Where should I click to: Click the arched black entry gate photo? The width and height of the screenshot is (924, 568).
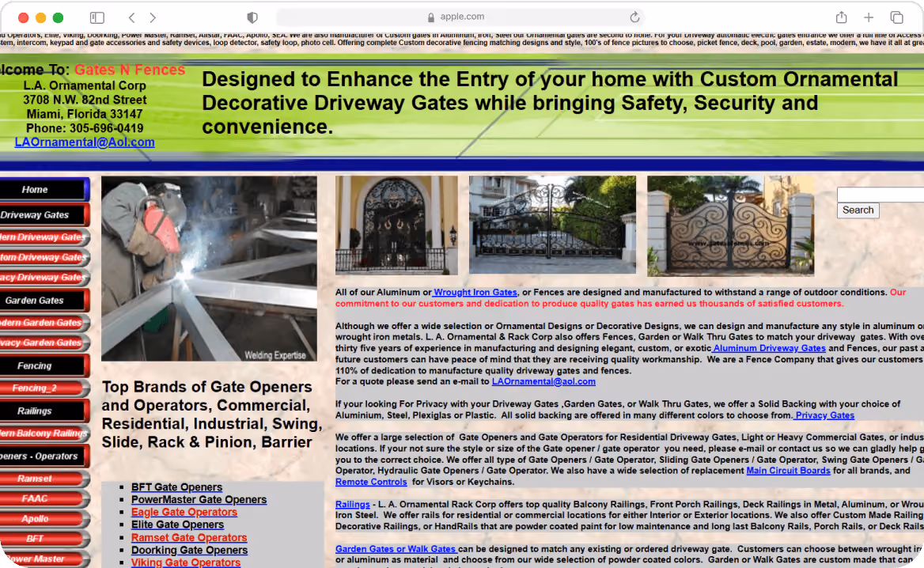pos(396,225)
